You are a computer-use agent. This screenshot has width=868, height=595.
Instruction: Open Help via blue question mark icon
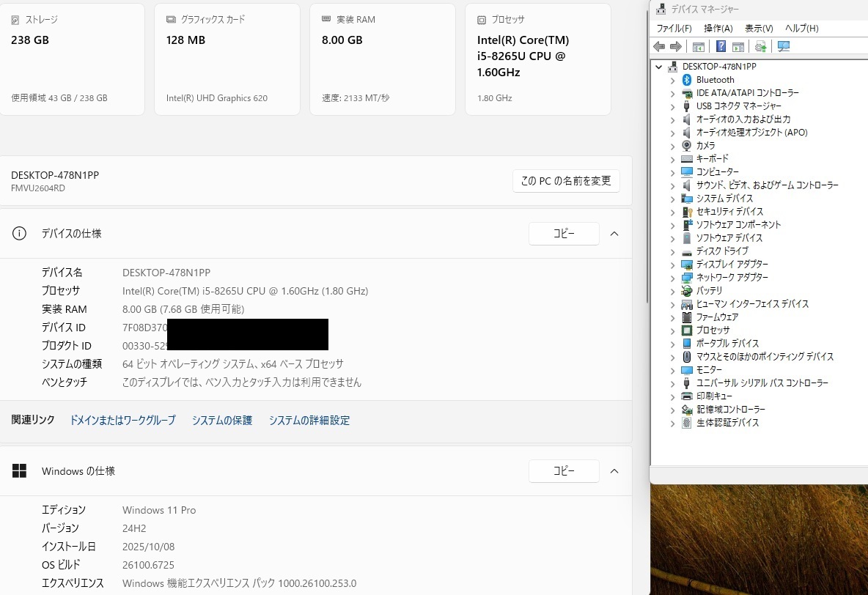(721, 46)
